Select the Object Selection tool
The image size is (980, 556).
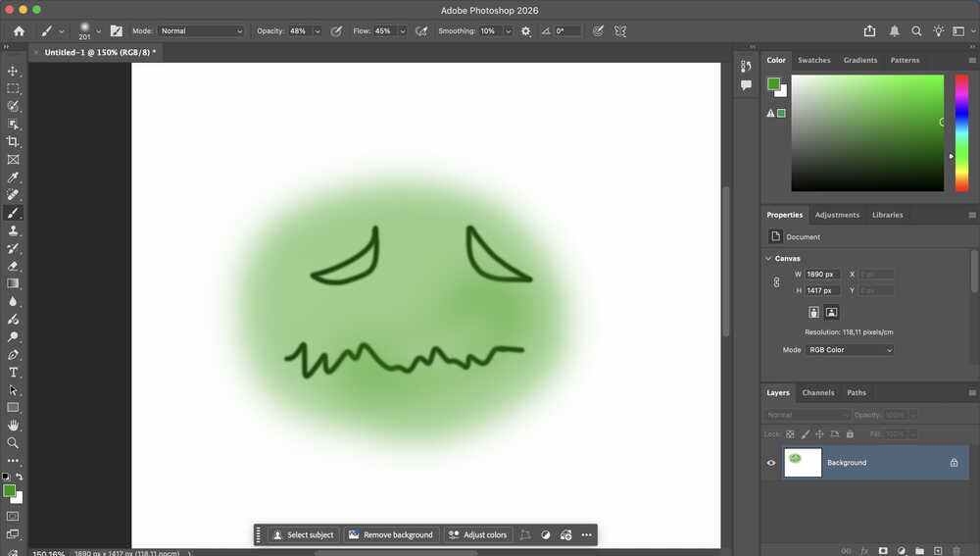click(x=13, y=125)
